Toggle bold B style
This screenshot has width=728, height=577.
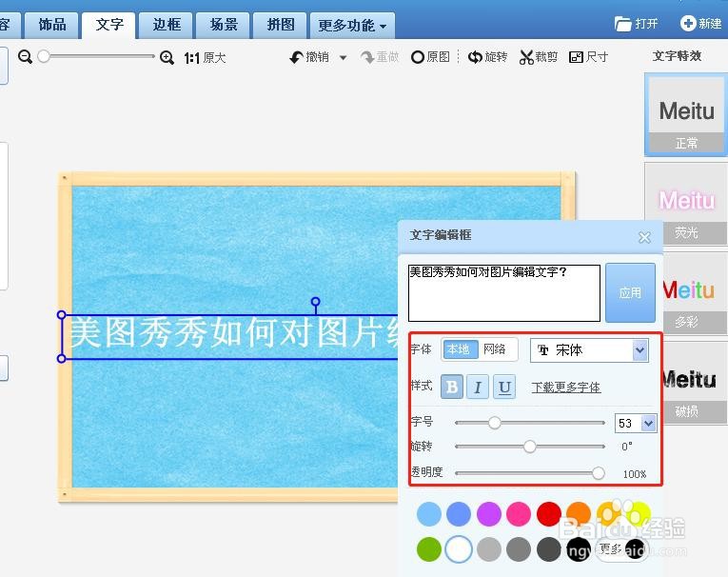[452, 387]
